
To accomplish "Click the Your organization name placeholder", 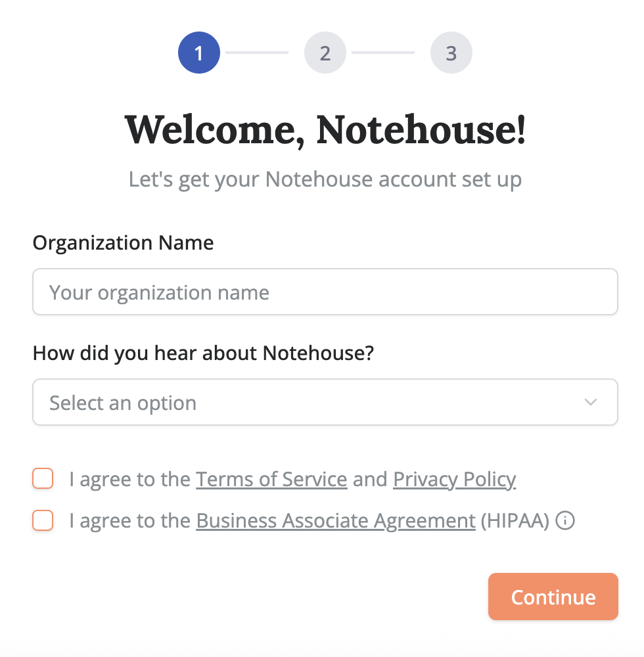I will click(x=158, y=292).
